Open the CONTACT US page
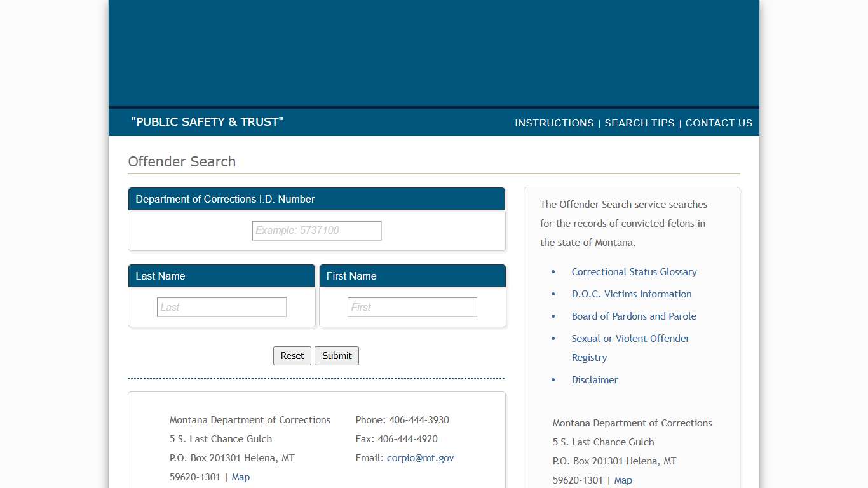The width and height of the screenshot is (868, 488). point(719,123)
